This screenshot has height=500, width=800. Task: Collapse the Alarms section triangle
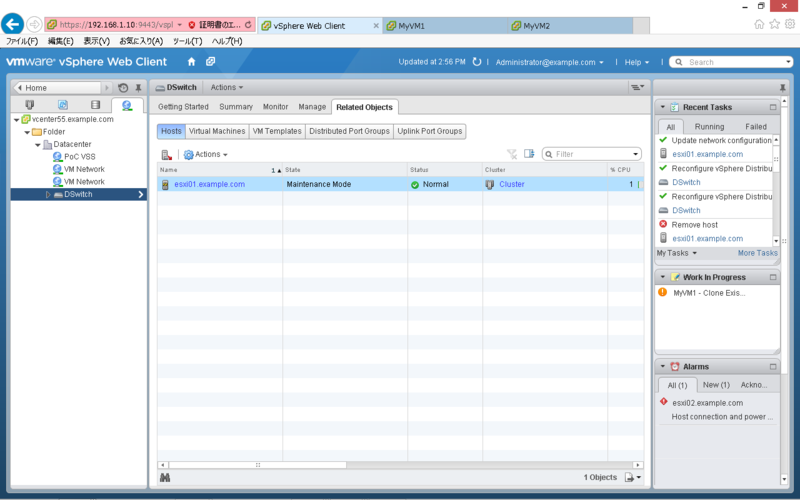[663, 366]
